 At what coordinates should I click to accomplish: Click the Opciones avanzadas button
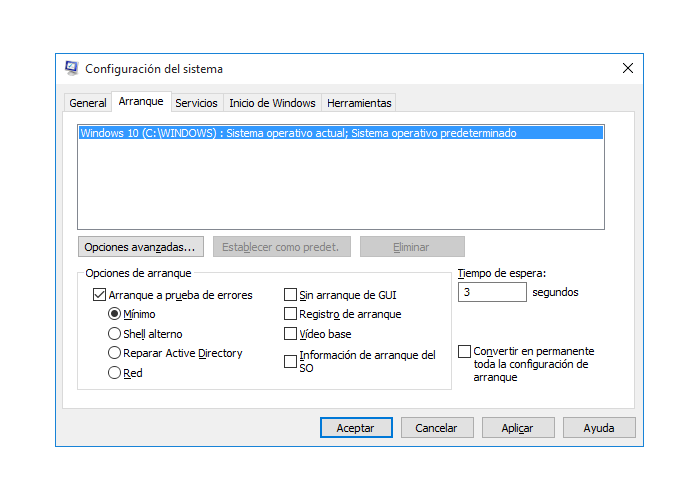(141, 247)
